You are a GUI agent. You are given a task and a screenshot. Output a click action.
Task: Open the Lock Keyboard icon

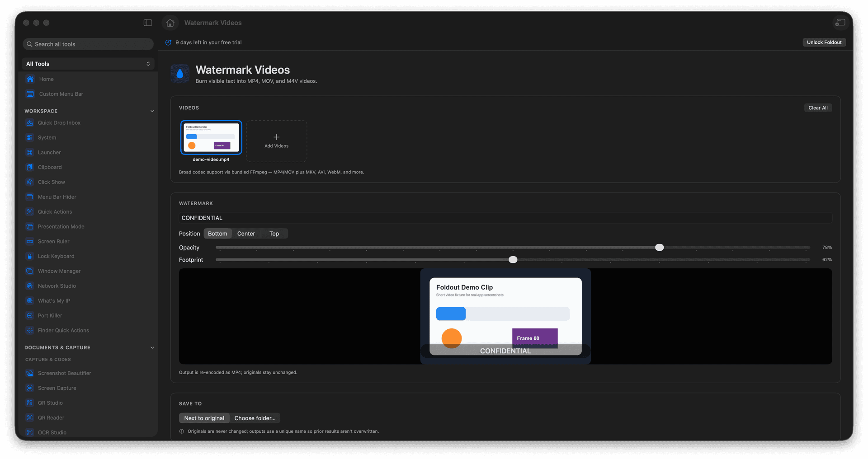pyautogui.click(x=30, y=256)
